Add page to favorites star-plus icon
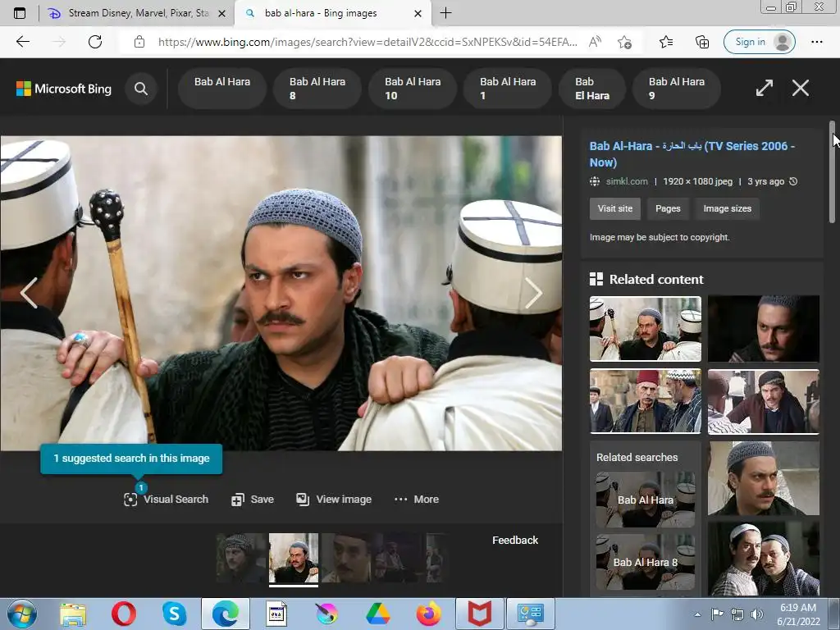This screenshot has height=630, width=840. (624, 42)
